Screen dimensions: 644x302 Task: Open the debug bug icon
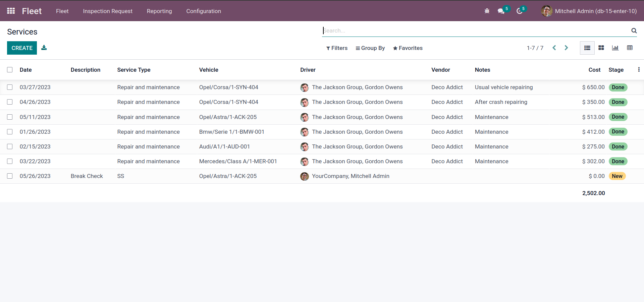pos(487,11)
